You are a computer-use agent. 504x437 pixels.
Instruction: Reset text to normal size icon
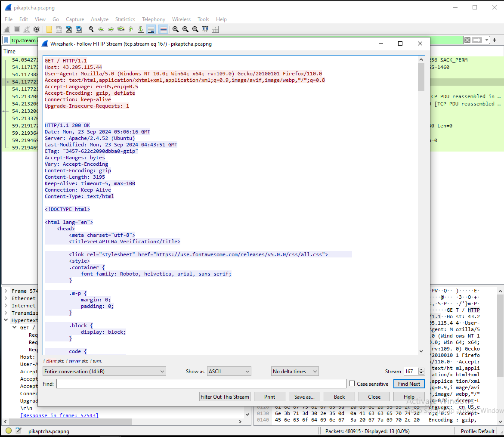tap(195, 29)
